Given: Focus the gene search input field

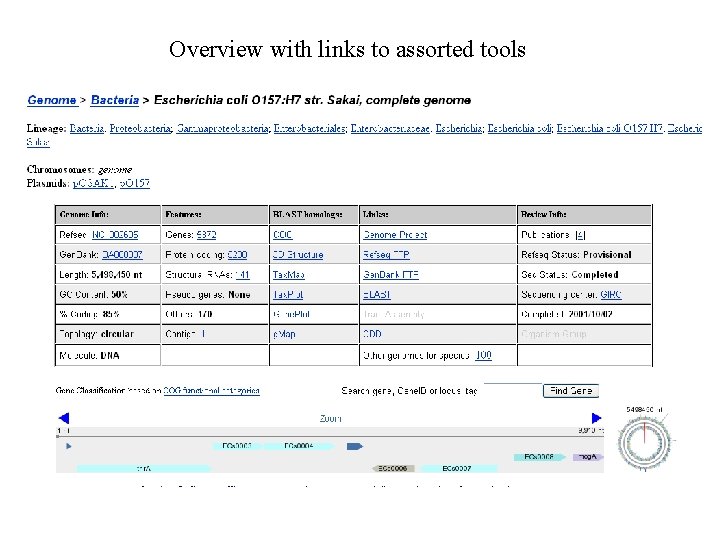Looking at the screenshot, I should point(512,390).
